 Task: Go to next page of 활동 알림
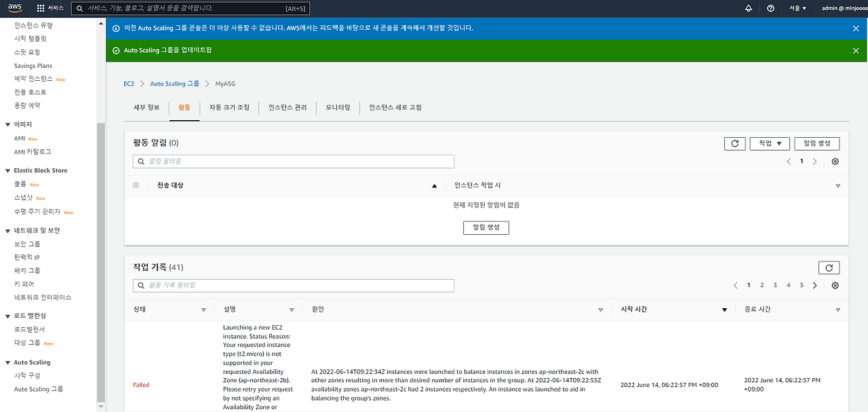point(814,162)
